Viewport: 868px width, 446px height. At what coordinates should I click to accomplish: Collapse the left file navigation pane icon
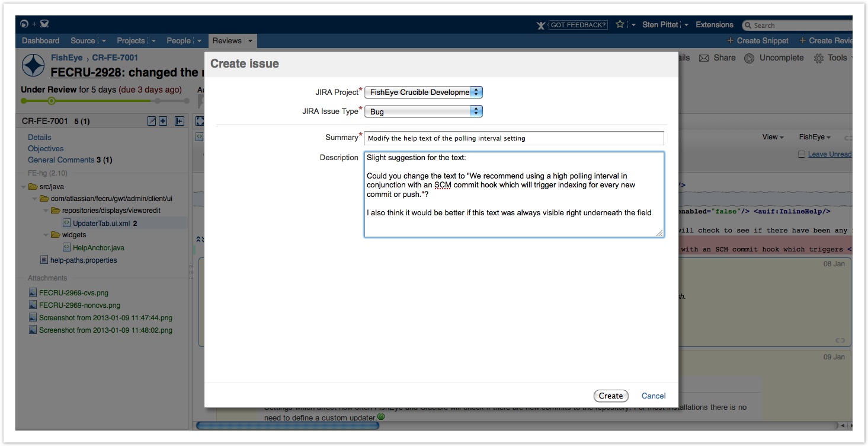[180, 121]
